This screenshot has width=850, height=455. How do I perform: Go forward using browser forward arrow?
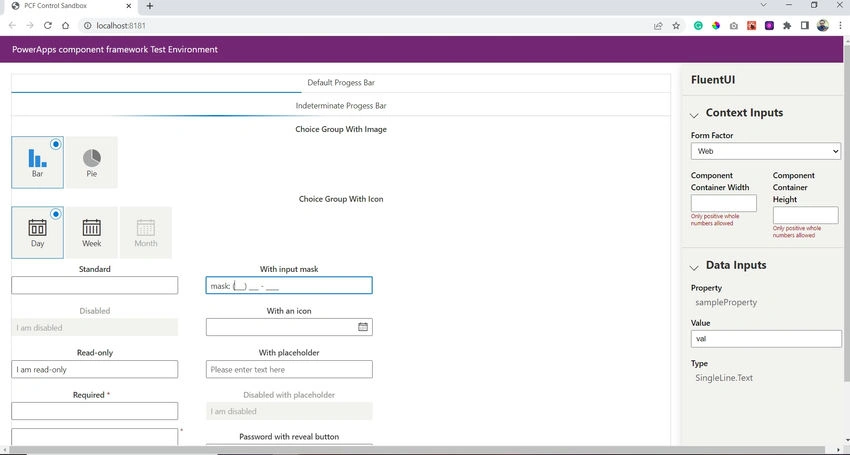(x=30, y=25)
